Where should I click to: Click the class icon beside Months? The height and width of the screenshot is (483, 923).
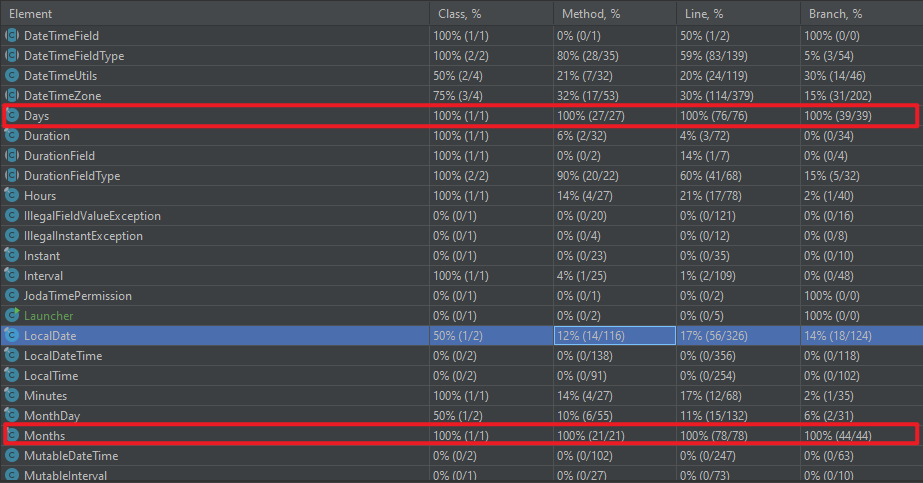click(12, 435)
